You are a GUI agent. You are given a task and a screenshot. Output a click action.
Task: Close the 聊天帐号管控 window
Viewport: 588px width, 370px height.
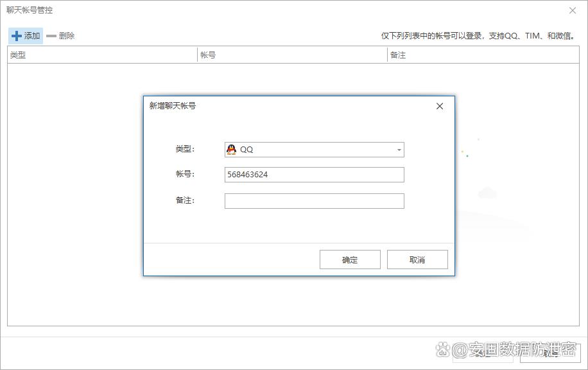point(572,10)
